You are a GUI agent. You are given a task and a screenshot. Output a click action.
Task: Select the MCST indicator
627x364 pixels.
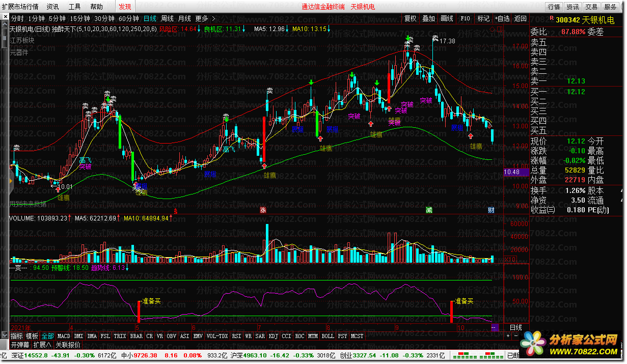click(x=357, y=337)
